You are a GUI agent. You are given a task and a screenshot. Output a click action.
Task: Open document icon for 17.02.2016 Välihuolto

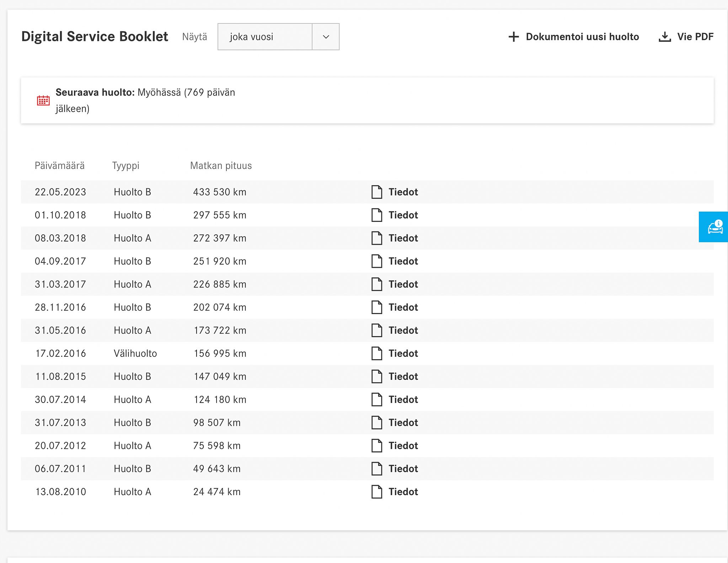377,354
